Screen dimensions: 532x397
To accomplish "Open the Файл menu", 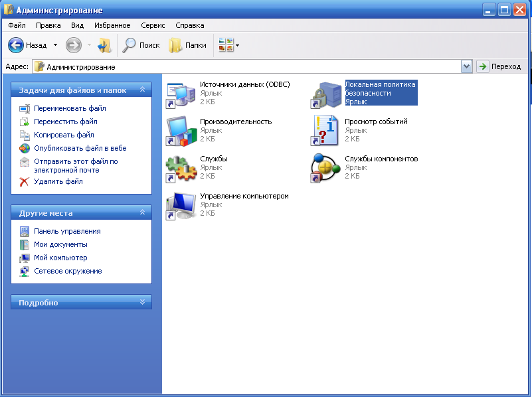I will 17,25.
